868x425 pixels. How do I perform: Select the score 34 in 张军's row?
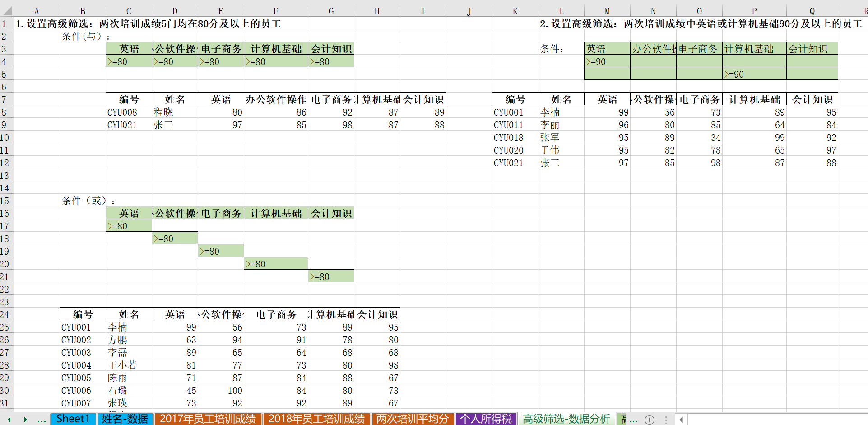(699, 137)
